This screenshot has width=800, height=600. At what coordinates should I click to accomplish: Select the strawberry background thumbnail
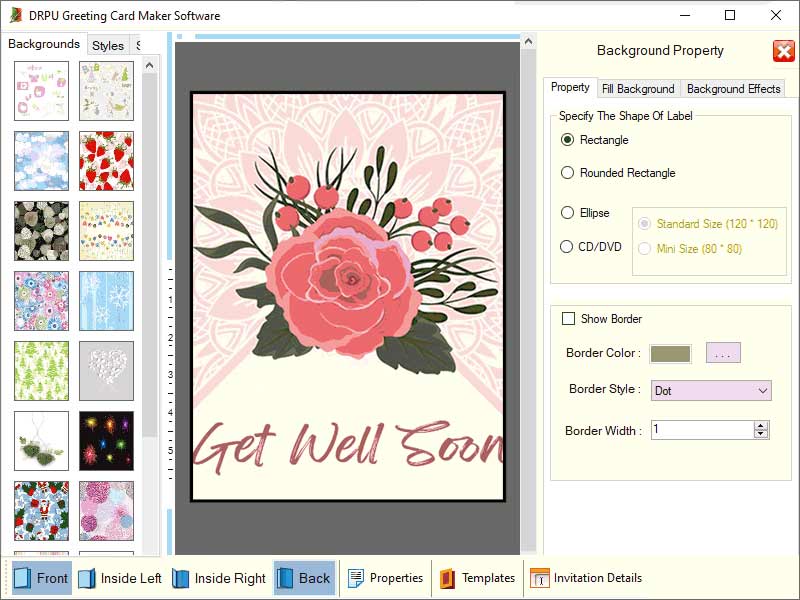coord(106,160)
